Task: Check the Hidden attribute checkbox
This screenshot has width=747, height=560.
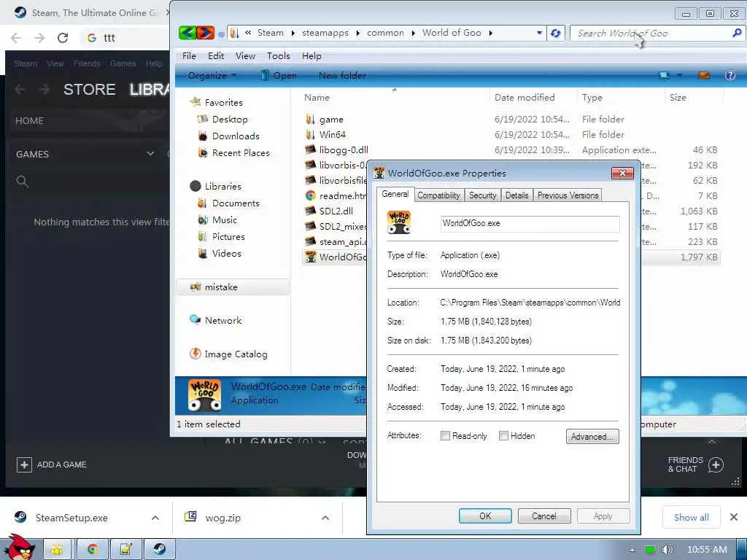Action: tap(503, 435)
